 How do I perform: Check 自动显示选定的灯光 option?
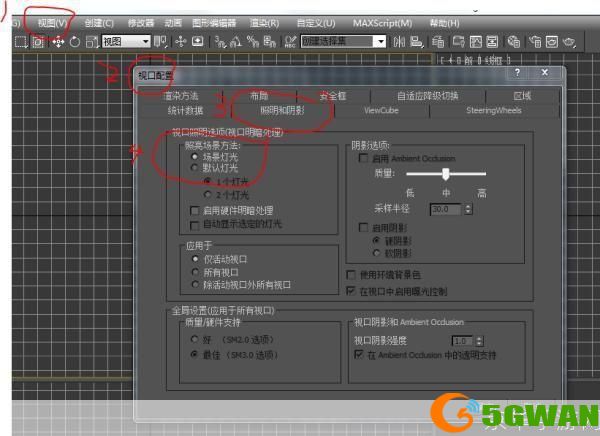[x=194, y=225]
